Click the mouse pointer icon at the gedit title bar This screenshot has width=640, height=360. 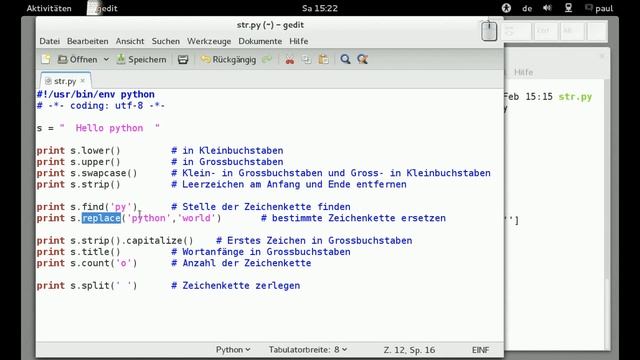point(489,31)
